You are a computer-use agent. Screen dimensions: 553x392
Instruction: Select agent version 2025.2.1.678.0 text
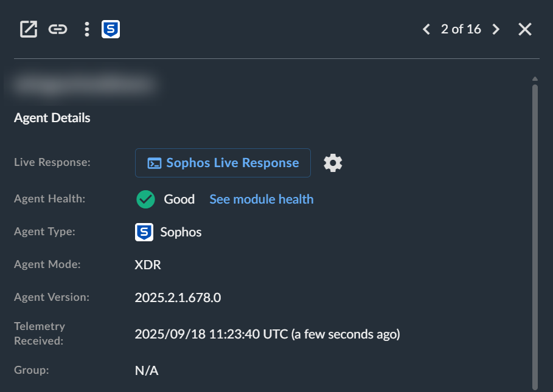tap(178, 298)
